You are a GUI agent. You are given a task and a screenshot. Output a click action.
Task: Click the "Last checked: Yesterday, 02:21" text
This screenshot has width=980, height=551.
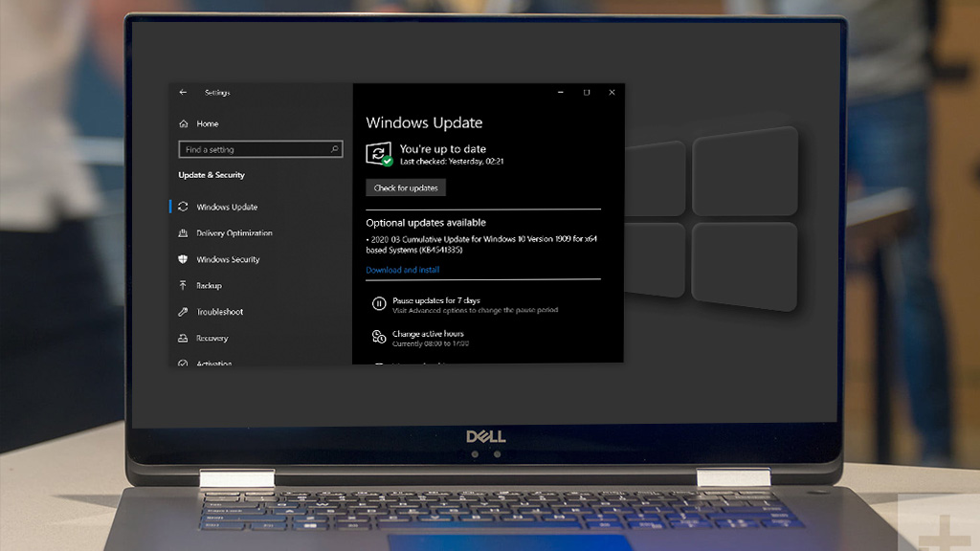pos(452,161)
